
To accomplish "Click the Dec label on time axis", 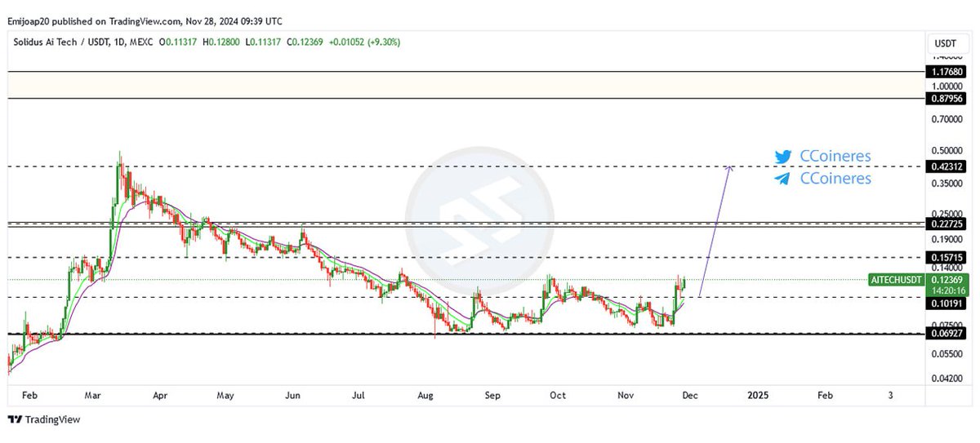I will click(x=691, y=395).
